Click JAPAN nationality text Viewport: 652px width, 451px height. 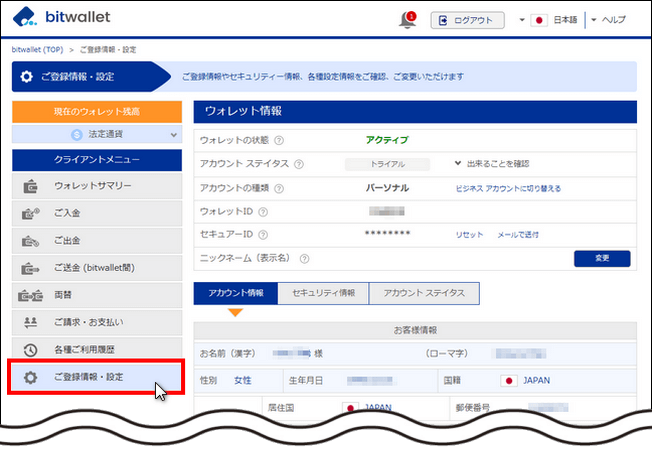(x=536, y=380)
